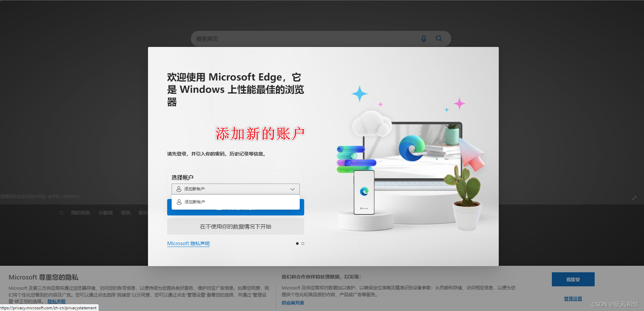Click the 我接受 privacy button
The image size is (644, 311).
click(573, 279)
